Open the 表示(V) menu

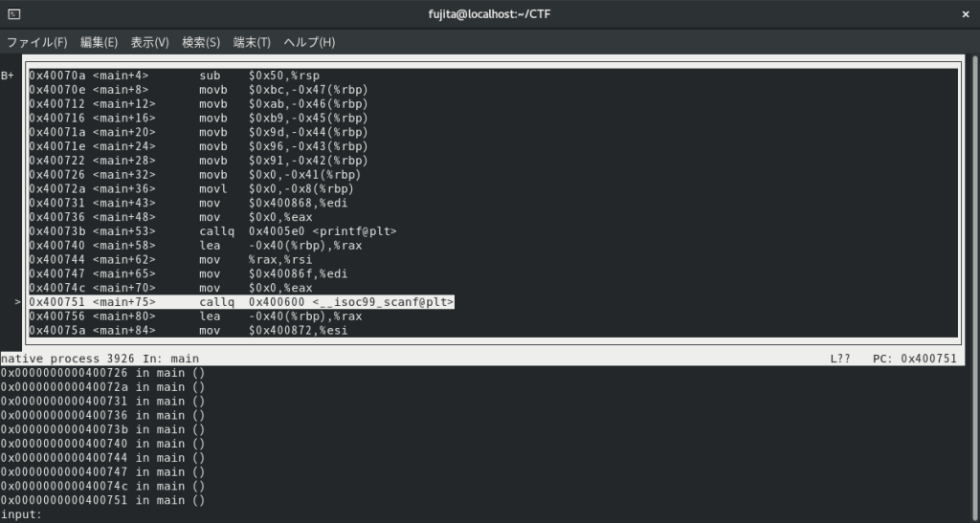click(149, 42)
